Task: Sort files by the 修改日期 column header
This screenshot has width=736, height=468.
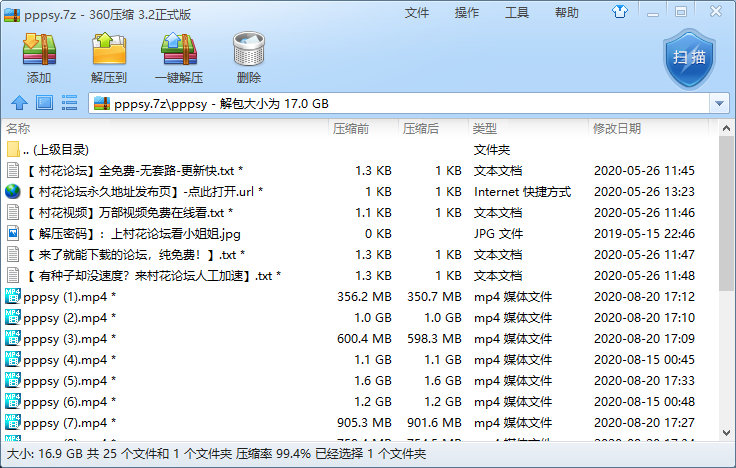Action: [616, 129]
